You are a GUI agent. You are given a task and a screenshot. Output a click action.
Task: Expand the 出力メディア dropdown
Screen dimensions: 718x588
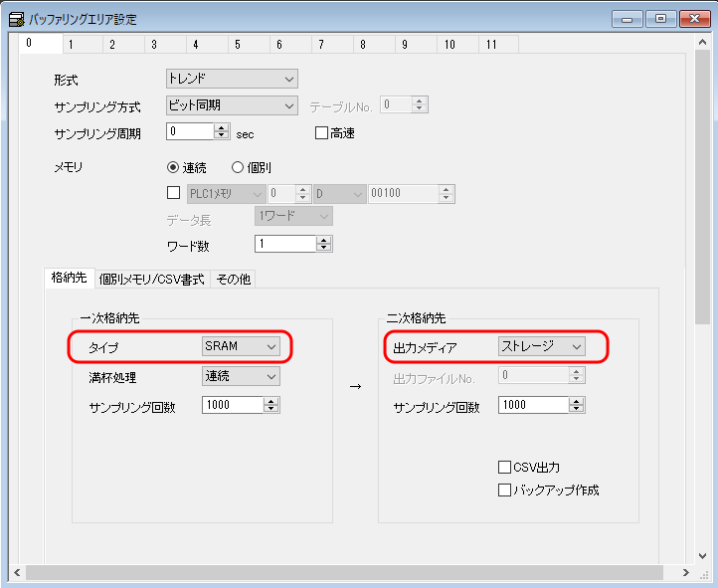click(541, 346)
